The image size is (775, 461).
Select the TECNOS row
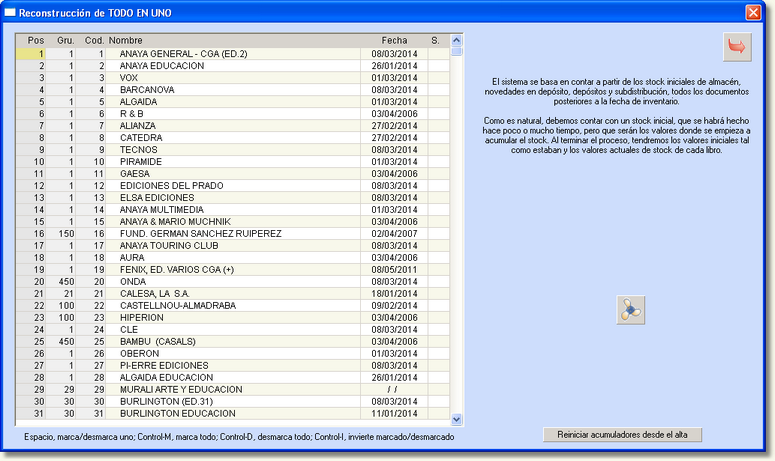tap(233, 150)
